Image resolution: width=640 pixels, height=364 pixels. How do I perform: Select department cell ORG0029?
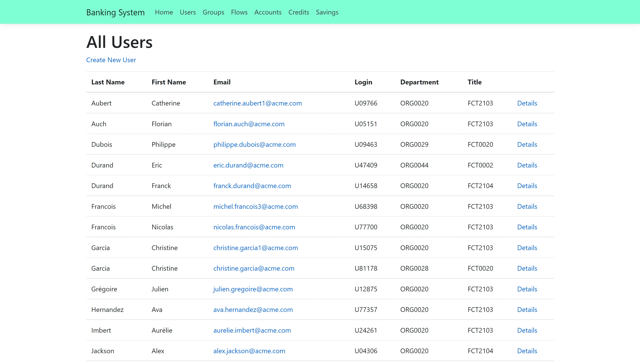[414, 144]
